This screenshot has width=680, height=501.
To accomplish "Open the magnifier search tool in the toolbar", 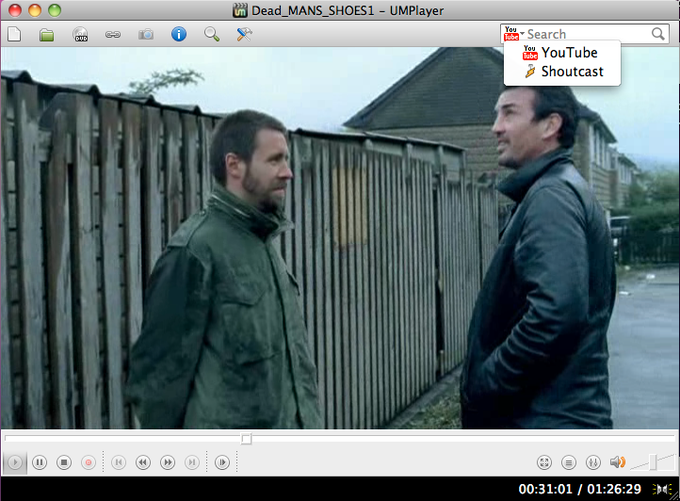I will coord(212,34).
